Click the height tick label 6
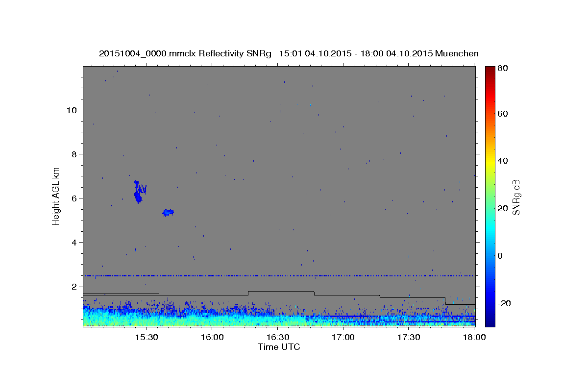Image resolution: width=588 pixels, height=392 pixels. [x=75, y=198]
